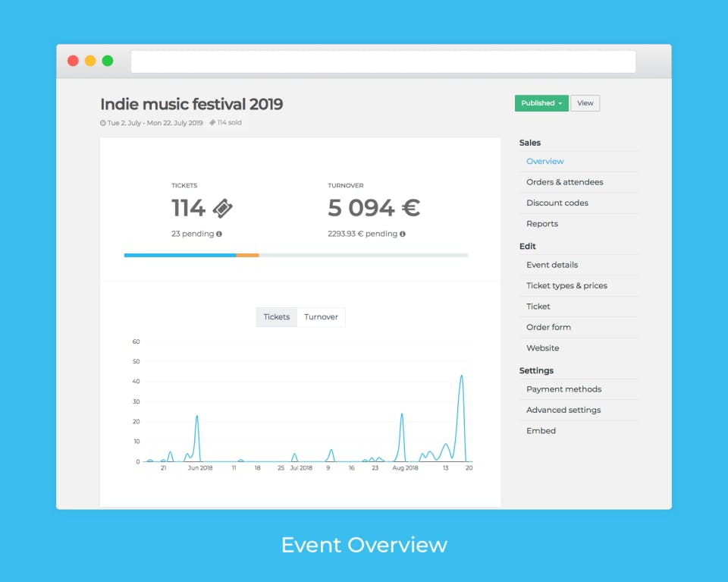Open Orders & attendees in the sidebar

564,182
